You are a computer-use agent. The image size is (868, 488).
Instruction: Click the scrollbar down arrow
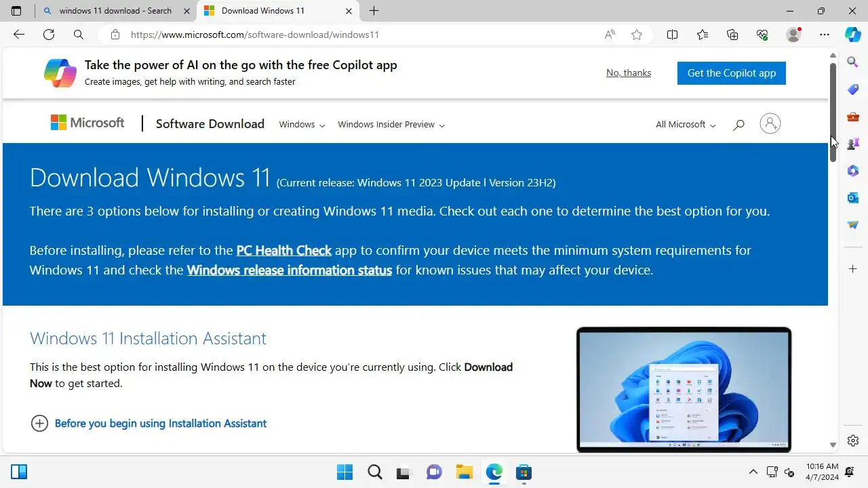click(833, 445)
